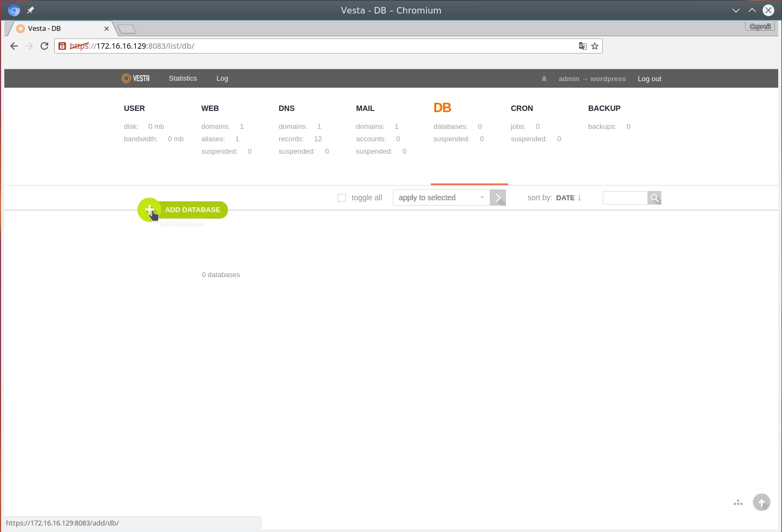Screen dimensions: 782x532
Task: Click the DB 'databases: 0' stat text
Action: (x=458, y=127)
